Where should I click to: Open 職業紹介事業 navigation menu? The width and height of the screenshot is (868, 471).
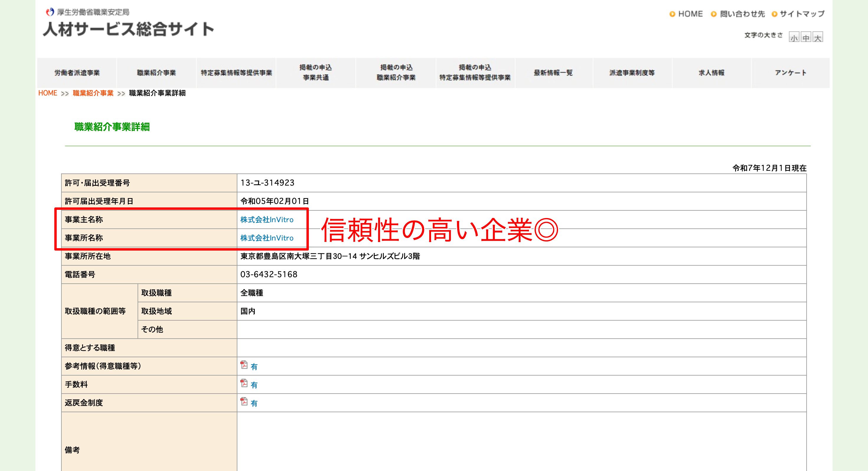point(156,73)
